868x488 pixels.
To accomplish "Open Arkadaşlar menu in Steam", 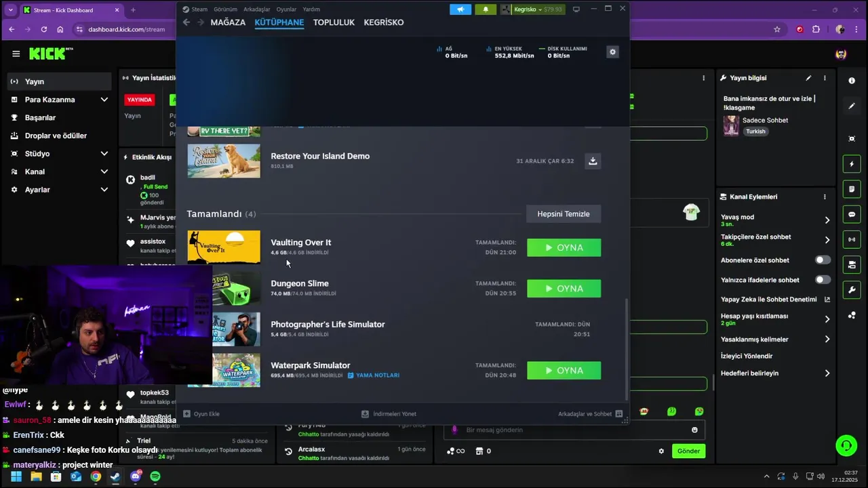I will pyautogui.click(x=256, y=9).
